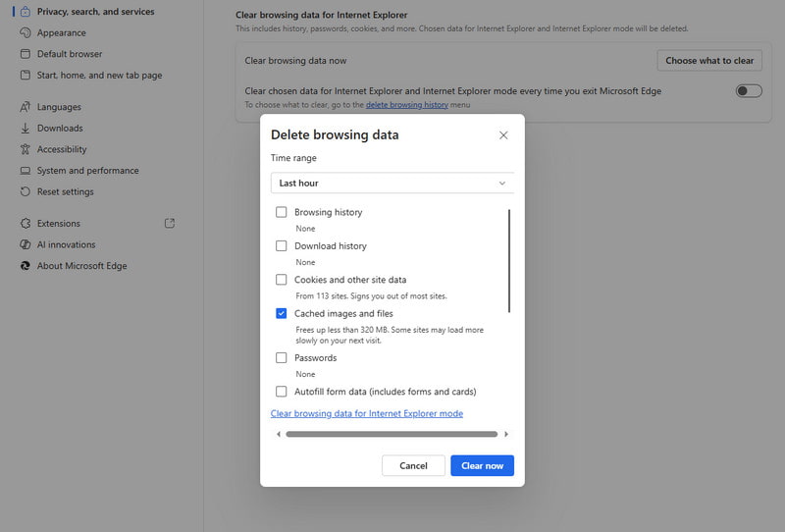This screenshot has height=532, width=785.
Task: Open System and performance settings
Action: click(87, 171)
